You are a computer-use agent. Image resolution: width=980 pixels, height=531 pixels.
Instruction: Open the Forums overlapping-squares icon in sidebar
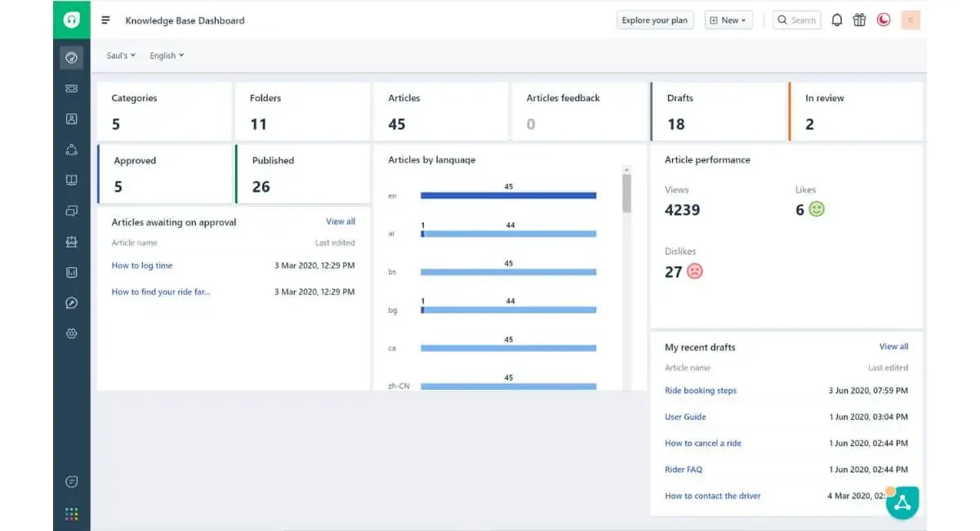pos(72,211)
